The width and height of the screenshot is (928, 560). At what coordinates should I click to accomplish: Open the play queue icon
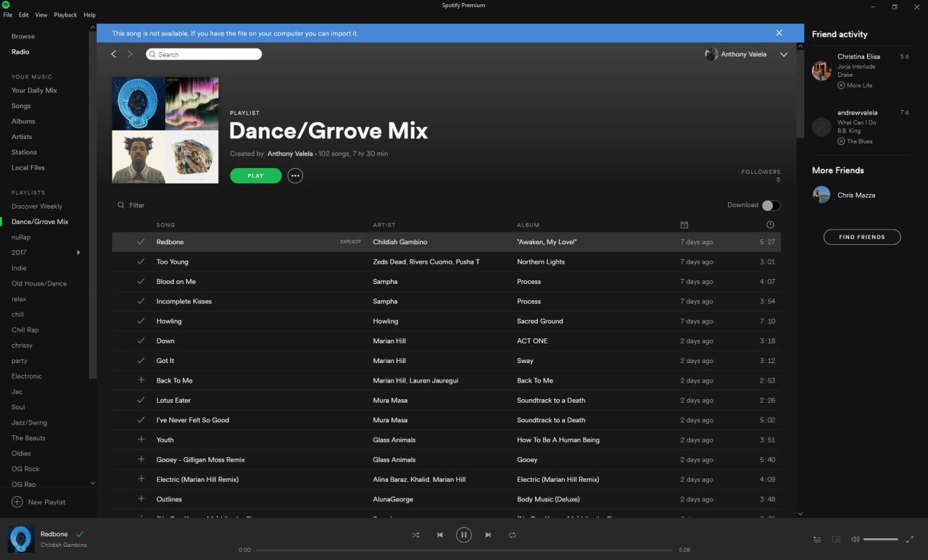tap(817, 539)
